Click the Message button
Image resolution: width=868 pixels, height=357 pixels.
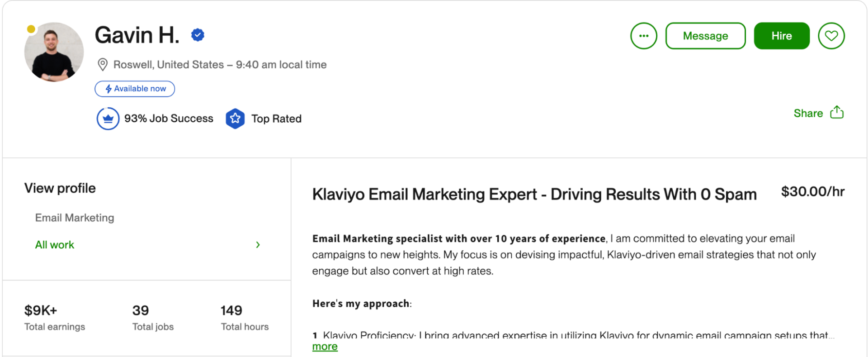[705, 36]
